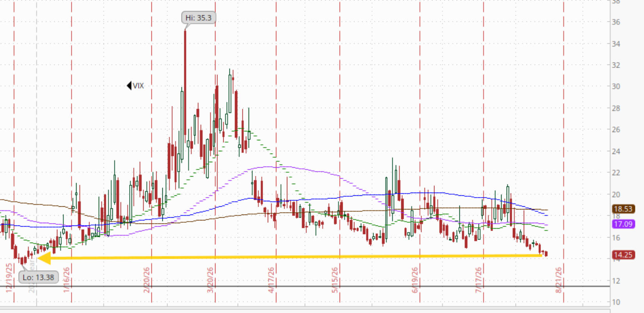
Task: Select the 5/15/26 expiration date label
Action: pyautogui.click(x=335, y=279)
